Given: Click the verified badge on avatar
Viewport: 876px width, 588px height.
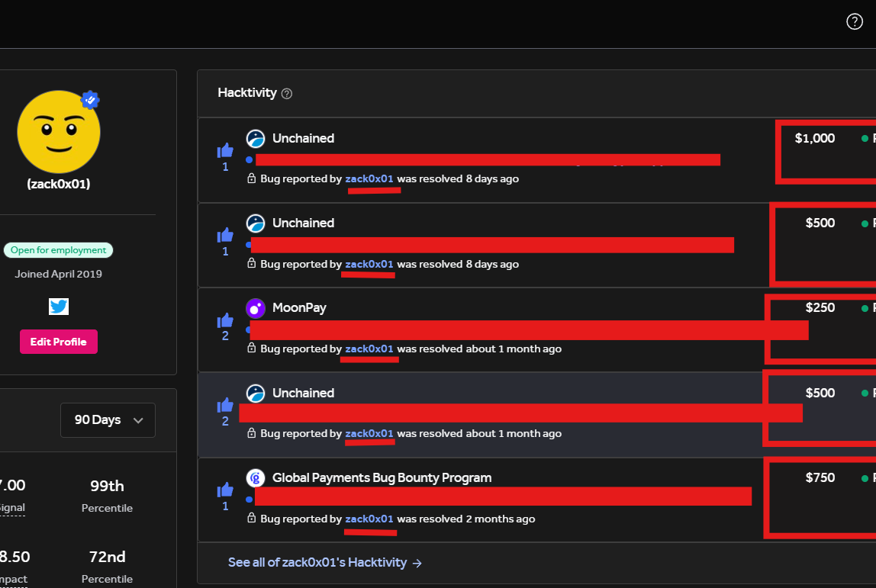Looking at the screenshot, I should [90, 100].
